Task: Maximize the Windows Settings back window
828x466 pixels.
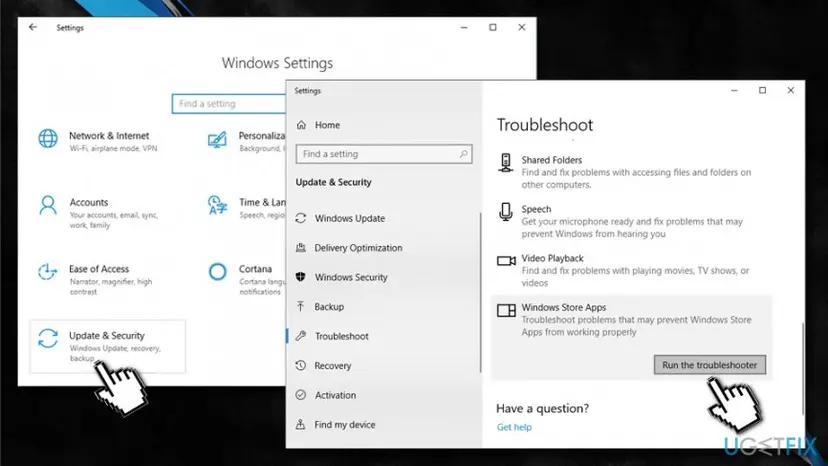Action: 493,27
